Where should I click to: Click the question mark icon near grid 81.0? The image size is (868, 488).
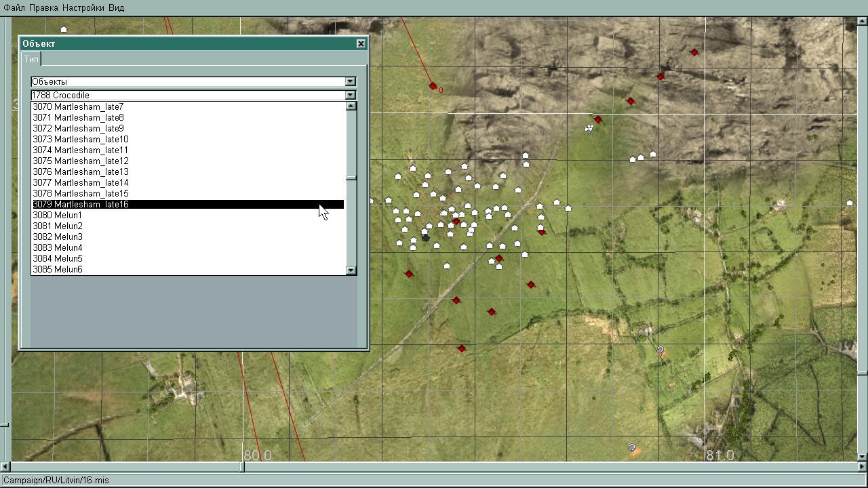(632, 449)
